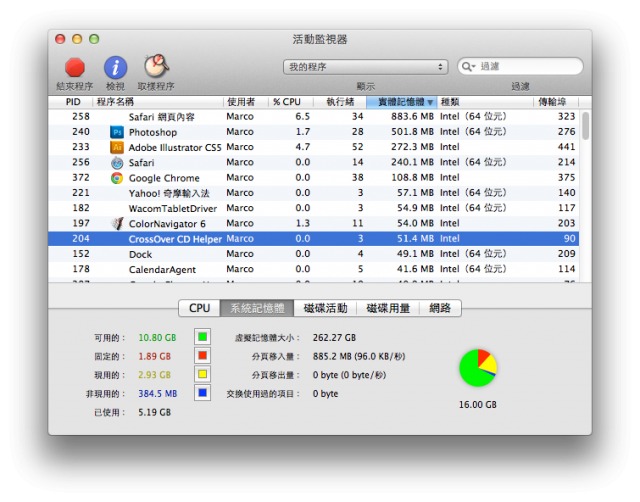Click the 10.80 GB free memory value

point(157,338)
